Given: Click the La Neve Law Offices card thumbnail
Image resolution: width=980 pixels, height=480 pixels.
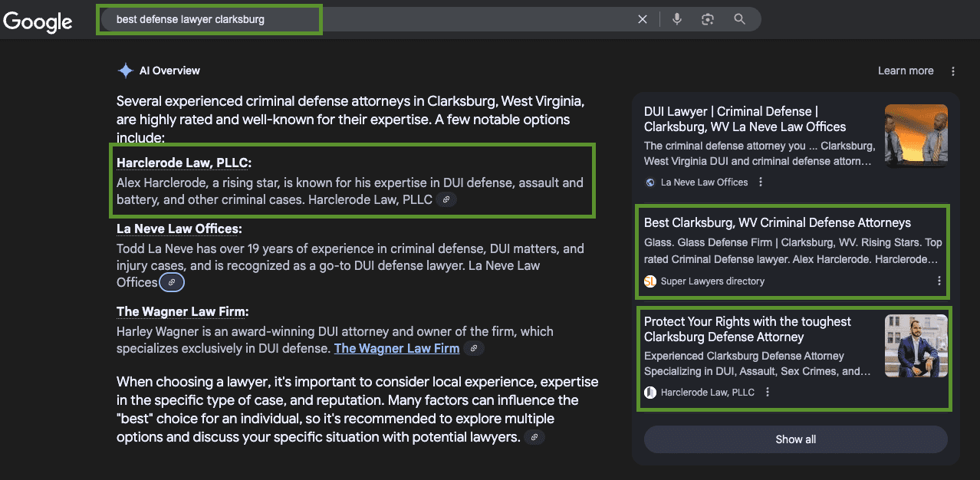Looking at the screenshot, I should 916,136.
